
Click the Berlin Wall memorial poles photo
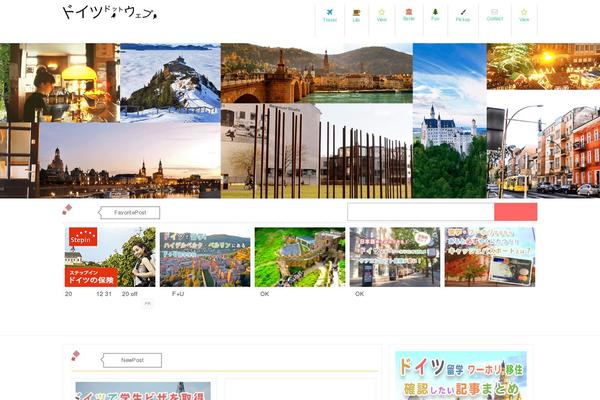[317, 151]
